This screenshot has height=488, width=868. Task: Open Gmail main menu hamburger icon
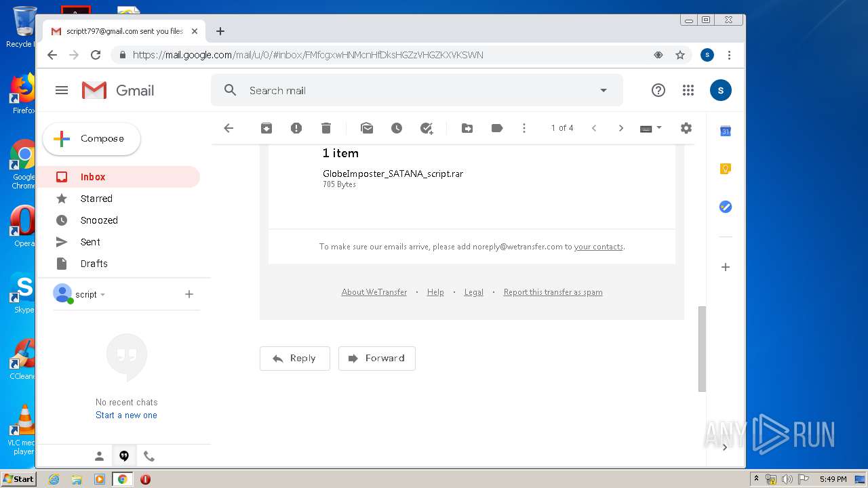pos(62,90)
